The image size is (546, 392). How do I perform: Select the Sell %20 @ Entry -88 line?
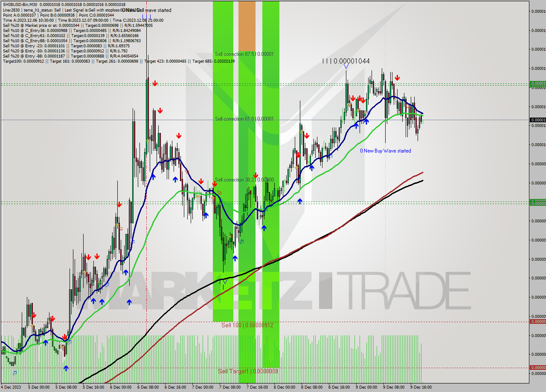pos(70,56)
